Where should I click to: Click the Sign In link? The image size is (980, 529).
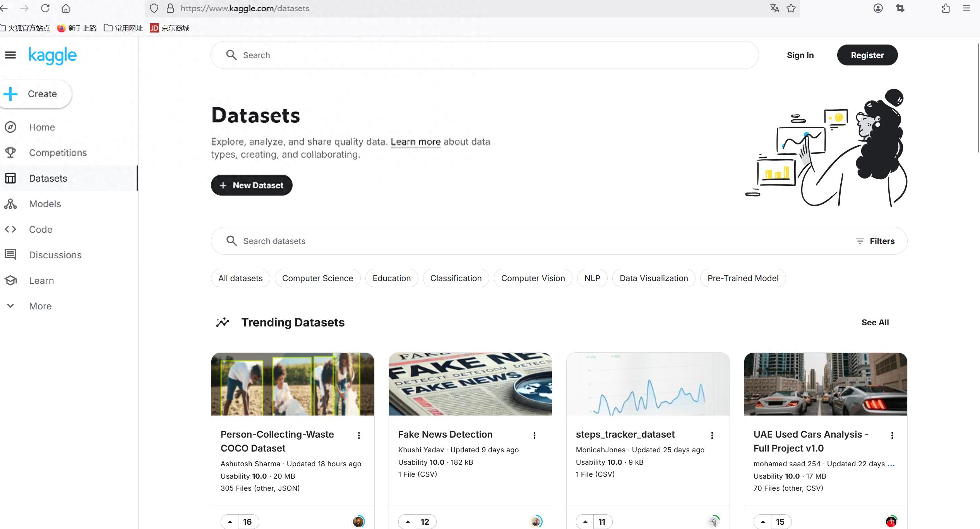[x=800, y=55]
